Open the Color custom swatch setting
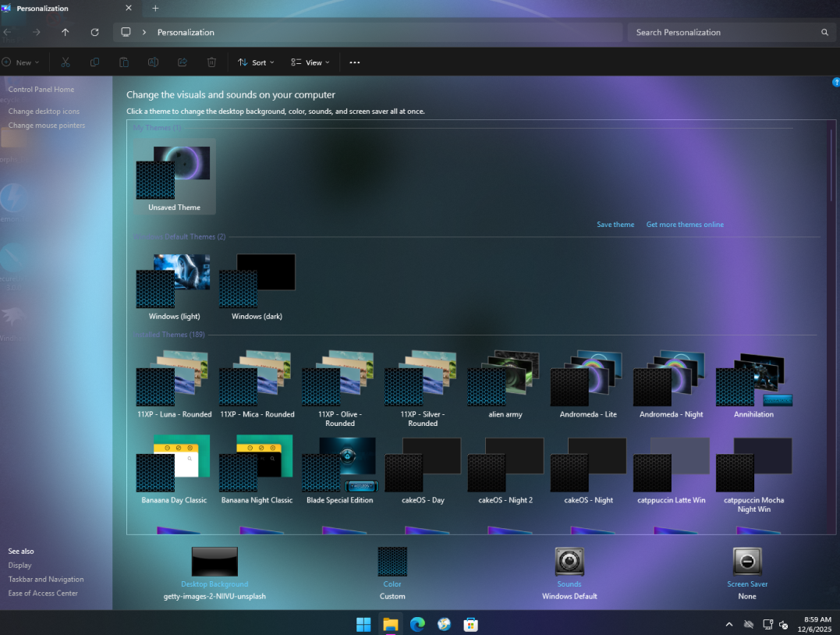Viewport: 840px width, 635px height. tap(392, 562)
